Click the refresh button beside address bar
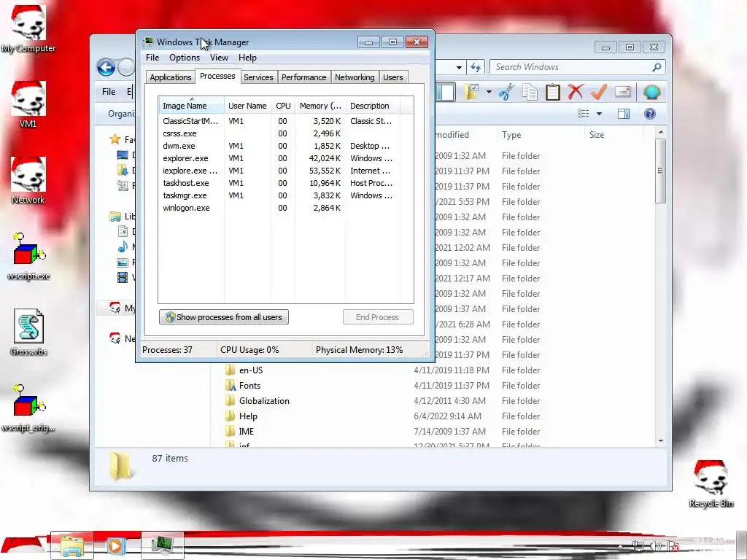Image resolution: width=747 pixels, height=560 pixels. [476, 67]
